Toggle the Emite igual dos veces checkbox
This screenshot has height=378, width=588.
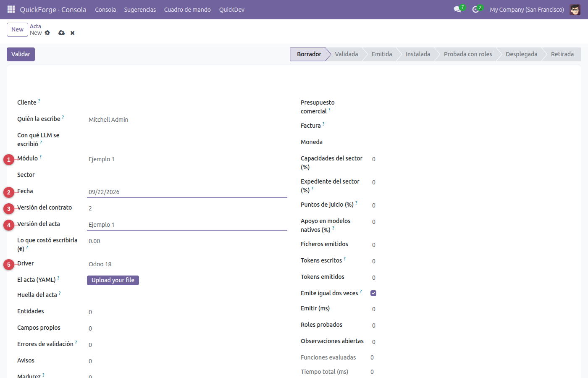(x=373, y=293)
